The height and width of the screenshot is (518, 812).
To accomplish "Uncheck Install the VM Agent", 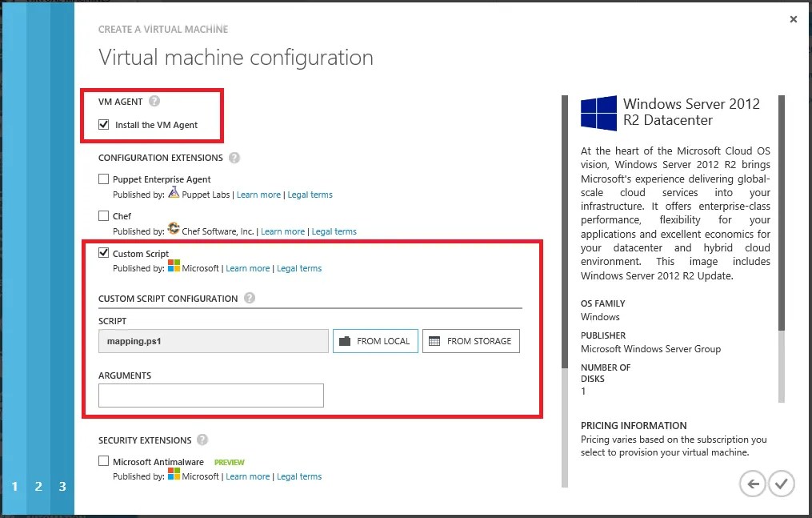I will point(103,124).
